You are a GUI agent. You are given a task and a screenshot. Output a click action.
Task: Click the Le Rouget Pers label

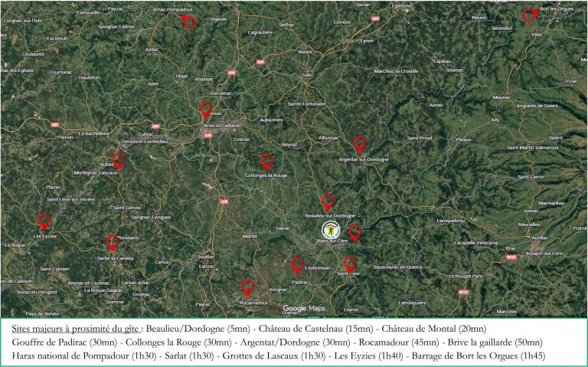tap(465, 276)
